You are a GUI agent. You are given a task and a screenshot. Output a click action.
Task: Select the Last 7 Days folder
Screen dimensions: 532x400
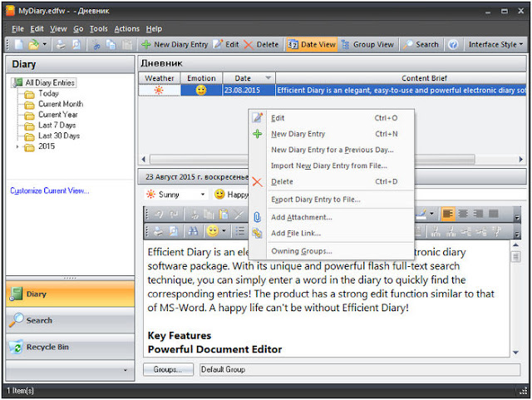57,125
